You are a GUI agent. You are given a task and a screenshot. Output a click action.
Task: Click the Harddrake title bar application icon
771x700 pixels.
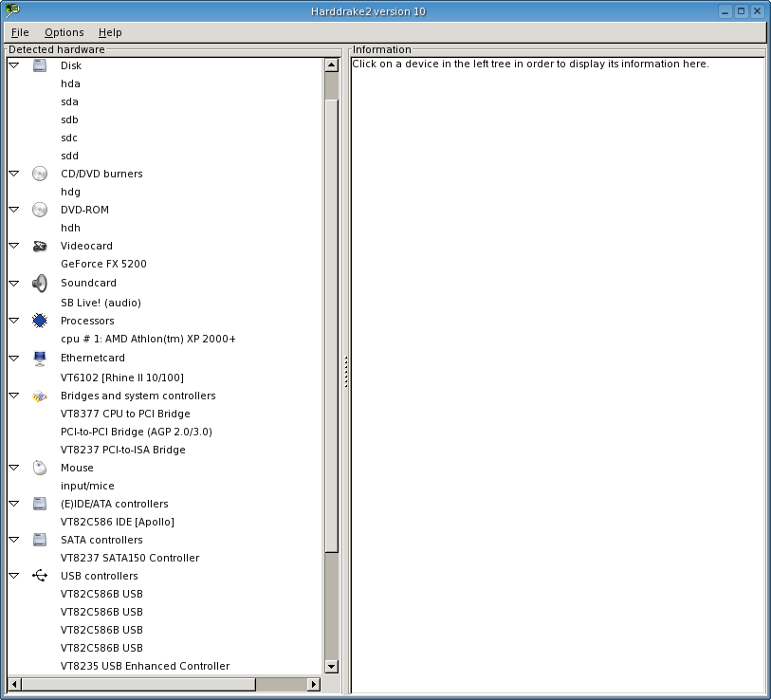(x=12, y=10)
